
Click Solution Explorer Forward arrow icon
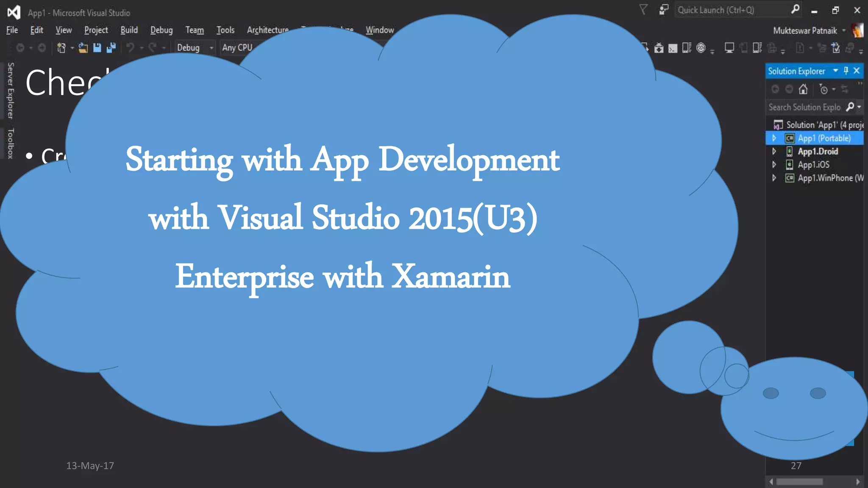[789, 89]
